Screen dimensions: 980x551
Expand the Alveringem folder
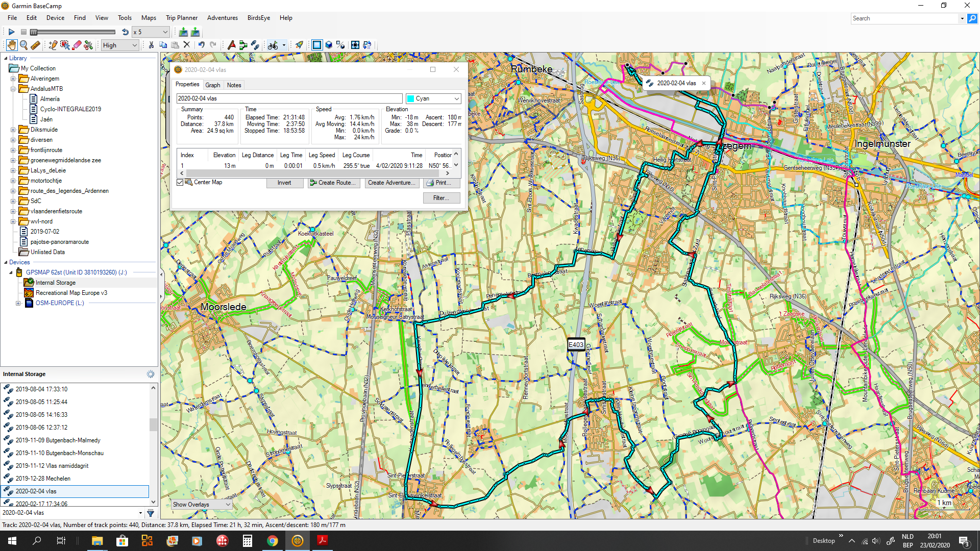pyautogui.click(x=13, y=79)
